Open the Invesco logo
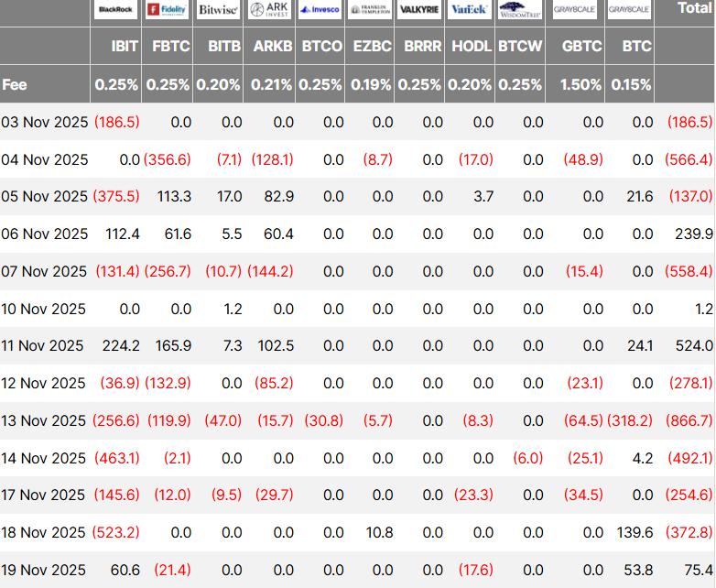 click(x=320, y=10)
